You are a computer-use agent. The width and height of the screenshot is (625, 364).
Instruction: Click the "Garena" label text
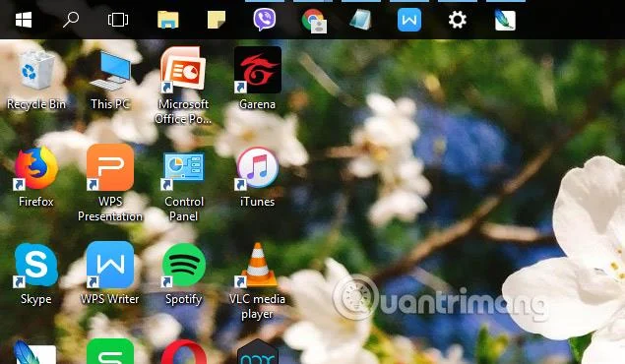(258, 104)
